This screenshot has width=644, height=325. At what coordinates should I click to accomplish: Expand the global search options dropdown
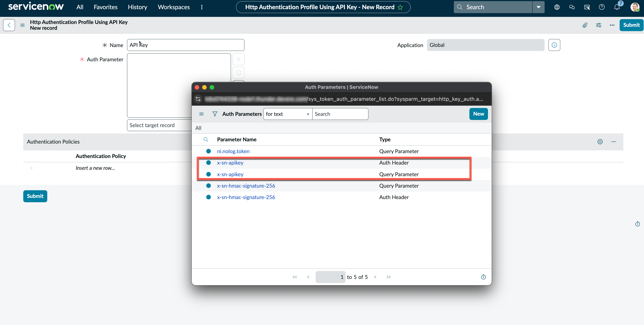[x=538, y=7]
